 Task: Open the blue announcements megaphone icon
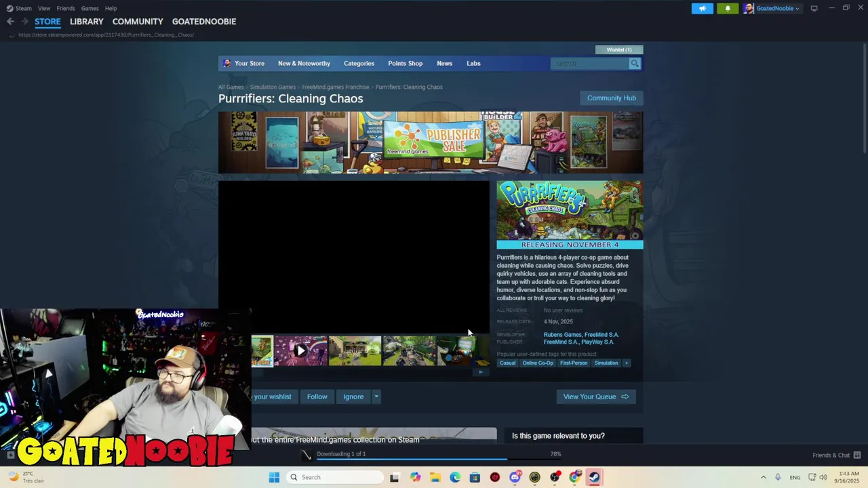pos(703,8)
